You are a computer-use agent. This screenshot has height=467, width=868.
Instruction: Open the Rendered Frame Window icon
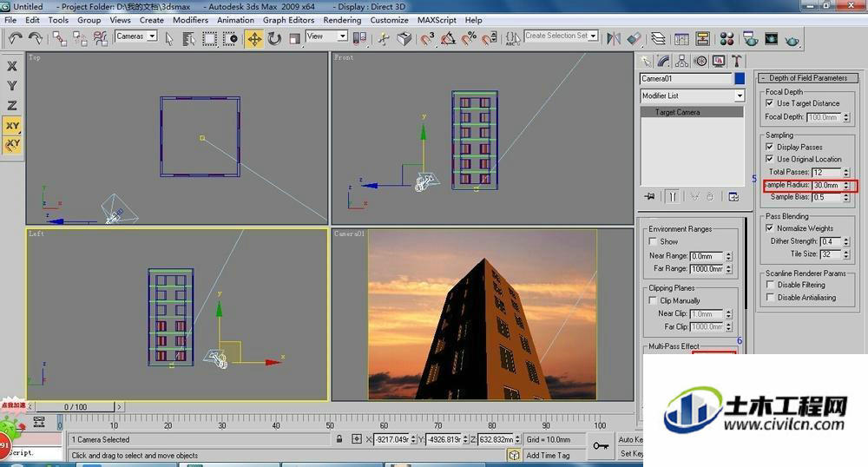pyautogui.click(x=771, y=38)
